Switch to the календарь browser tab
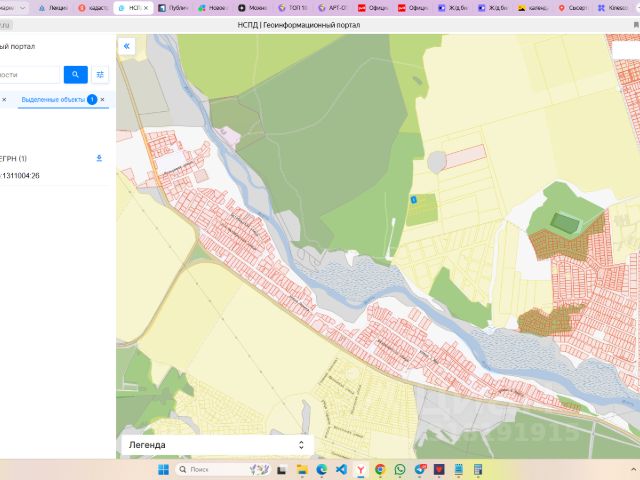This screenshot has width=640, height=480. [x=536, y=7]
